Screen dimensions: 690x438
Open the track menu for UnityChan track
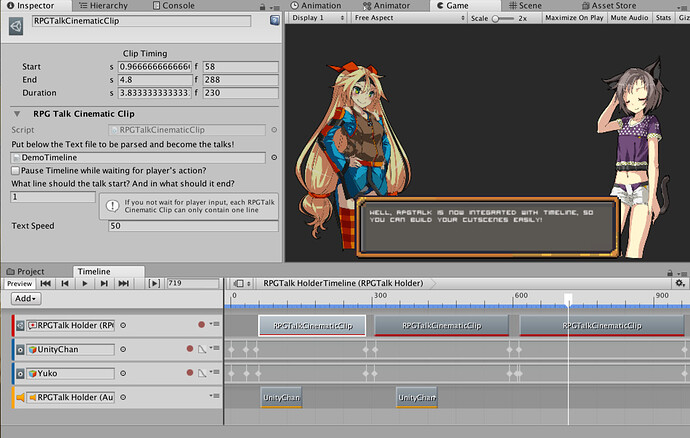point(215,348)
